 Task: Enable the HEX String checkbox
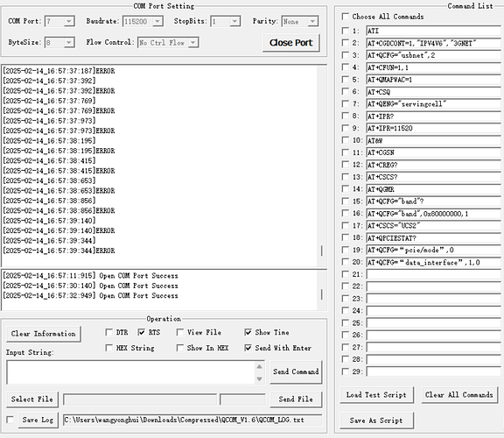pyautogui.click(x=109, y=348)
